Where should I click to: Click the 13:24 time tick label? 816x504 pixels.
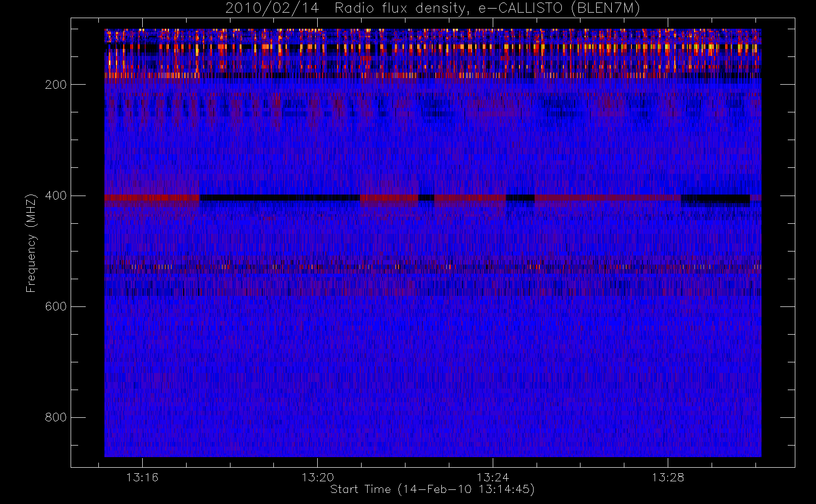point(493,477)
